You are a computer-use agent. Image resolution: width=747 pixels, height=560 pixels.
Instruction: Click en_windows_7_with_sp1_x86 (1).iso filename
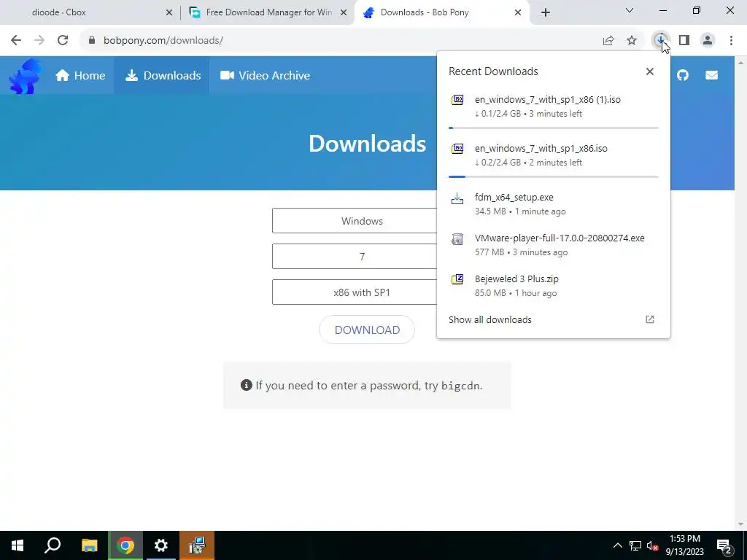(547, 99)
